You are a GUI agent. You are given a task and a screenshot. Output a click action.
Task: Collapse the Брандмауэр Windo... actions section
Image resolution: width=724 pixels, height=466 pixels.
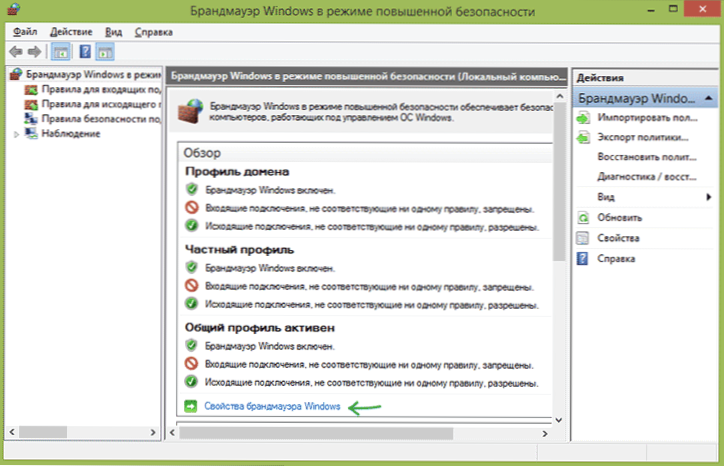(708, 98)
